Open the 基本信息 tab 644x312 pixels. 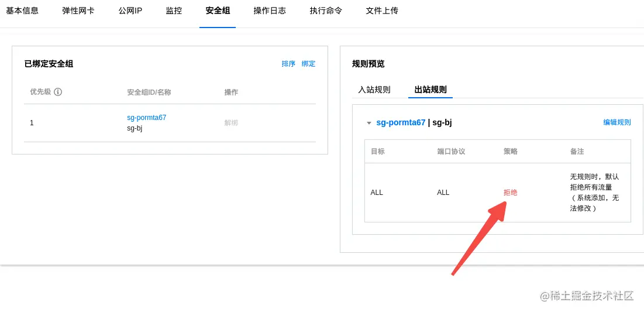[x=22, y=11]
